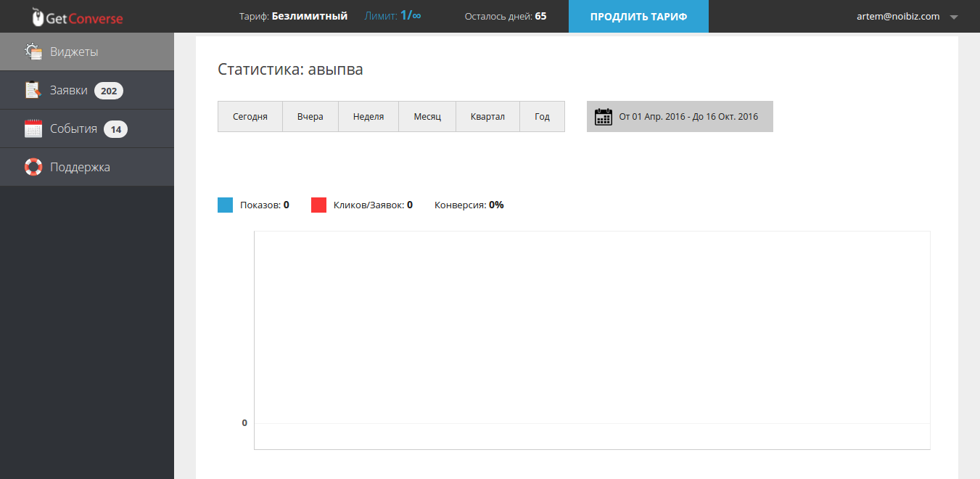Select the Сегодня period tab
Viewport: 980px width, 479px height.
tap(250, 116)
